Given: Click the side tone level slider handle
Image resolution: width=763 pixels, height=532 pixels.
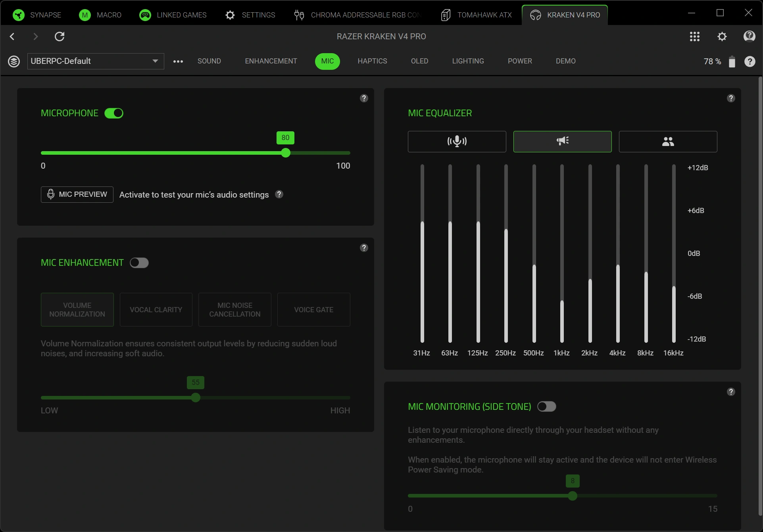Looking at the screenshot, I should (573, 496).
